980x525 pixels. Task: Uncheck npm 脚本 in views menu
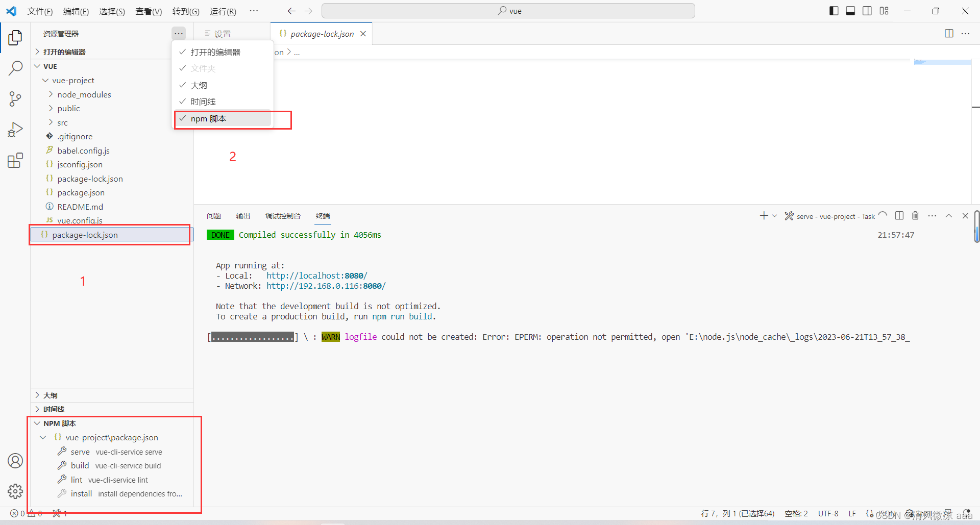223,118
